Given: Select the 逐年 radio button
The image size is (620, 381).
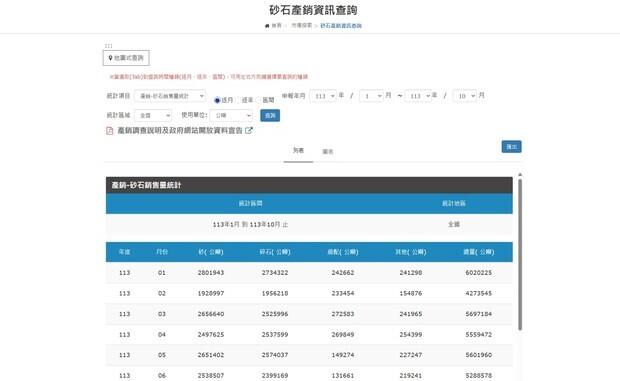Looking at the screenshot, I should [x=238, y=100].
